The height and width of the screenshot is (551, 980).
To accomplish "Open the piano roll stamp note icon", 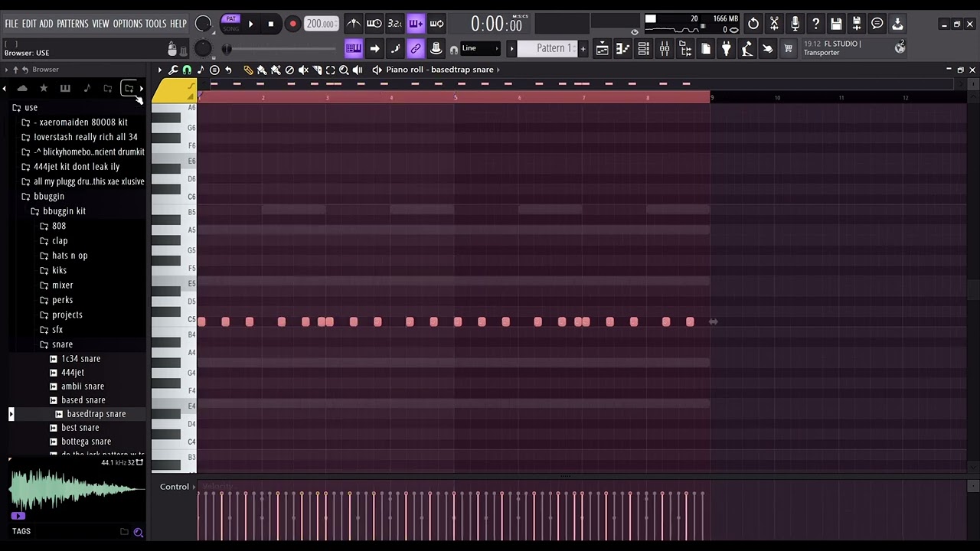I will (x=201, y=70).
